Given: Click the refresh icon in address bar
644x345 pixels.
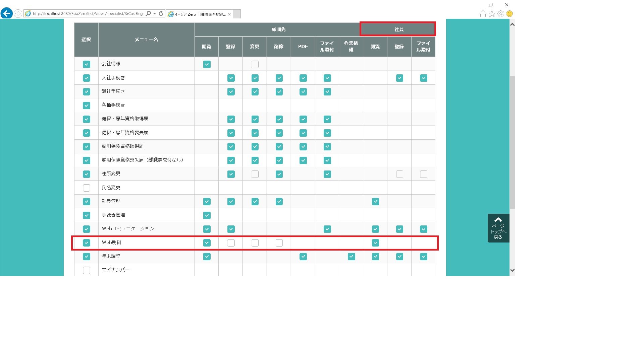Looking at the screenshot, I should tap(161, 14).
